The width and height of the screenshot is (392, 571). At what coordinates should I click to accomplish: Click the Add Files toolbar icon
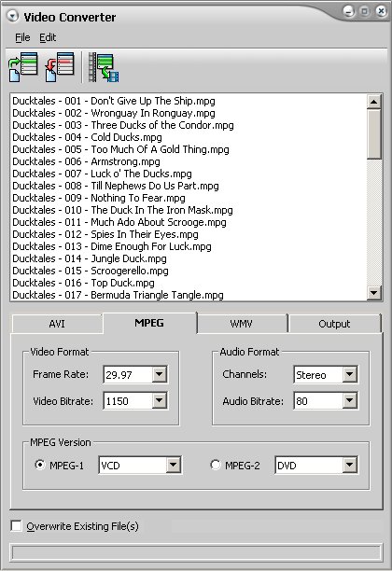click(x=23, y=67)
